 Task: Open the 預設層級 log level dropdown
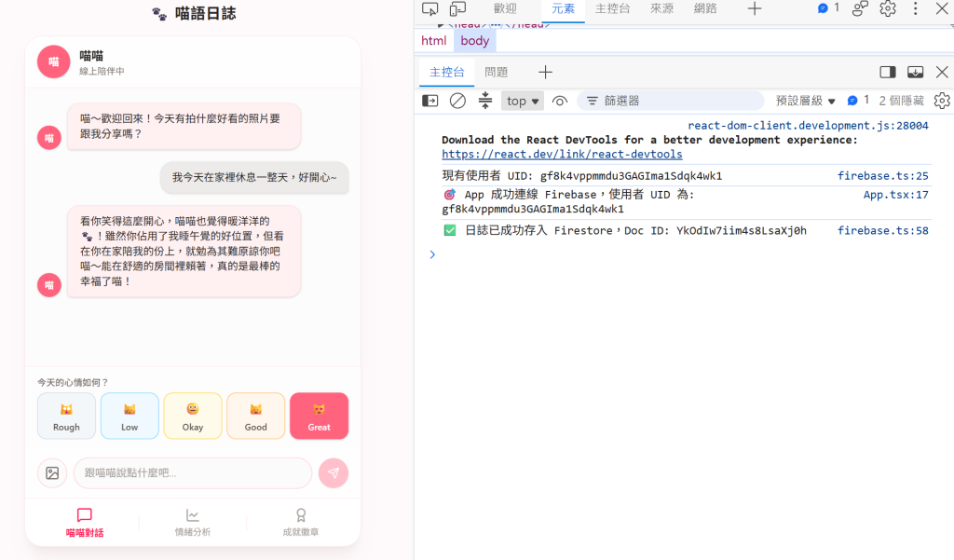[805, 101]
